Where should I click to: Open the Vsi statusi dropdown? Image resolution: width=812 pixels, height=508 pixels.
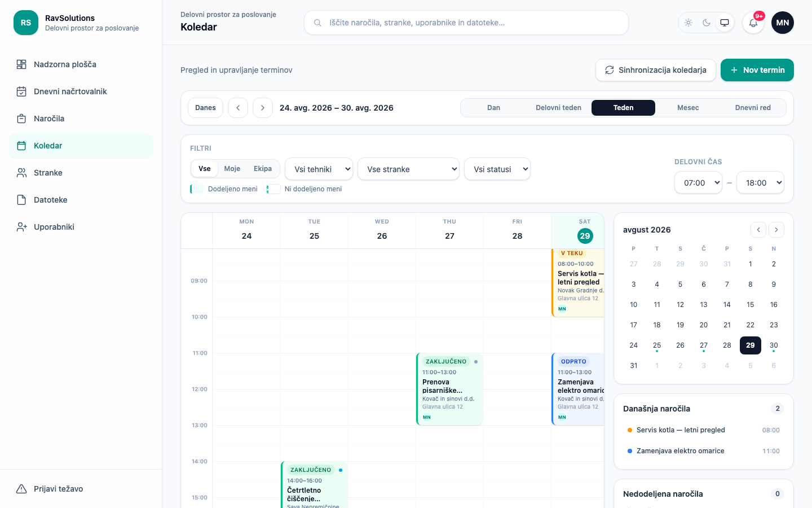pos(497,169)
